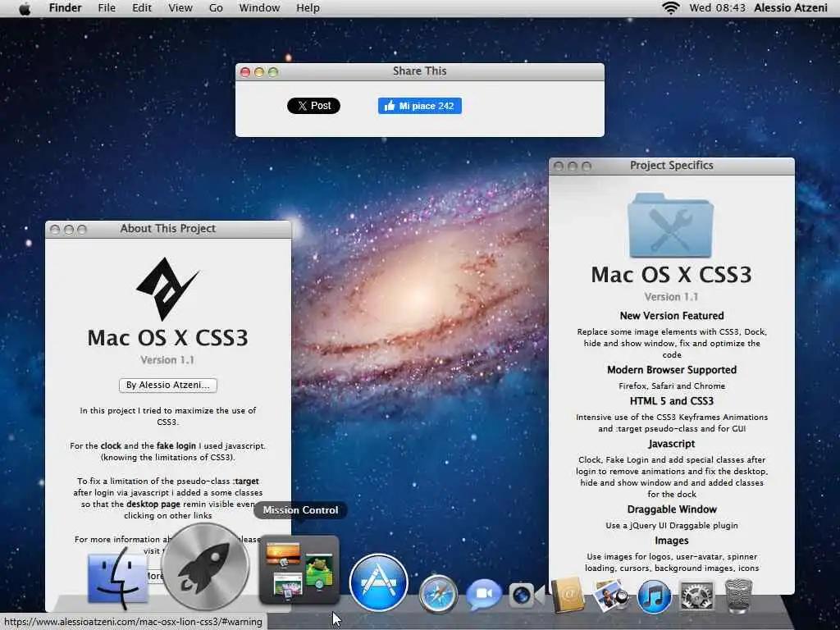Click Version 1.1 in About This Project
The height and width of the screenshot is (630, 840).
167,360
